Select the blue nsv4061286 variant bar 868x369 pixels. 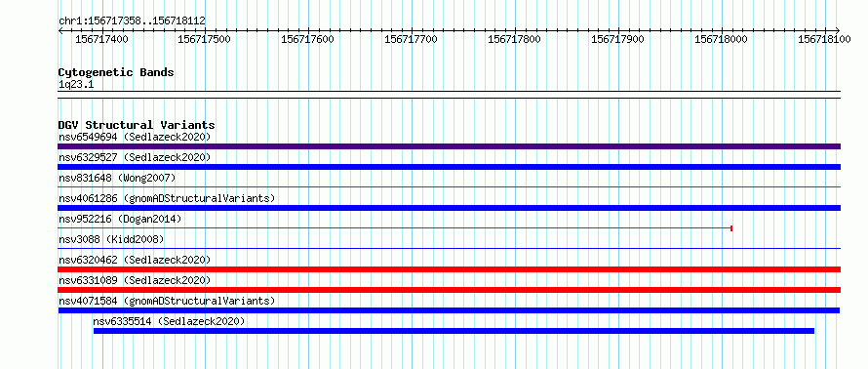(x=449, y=208)
